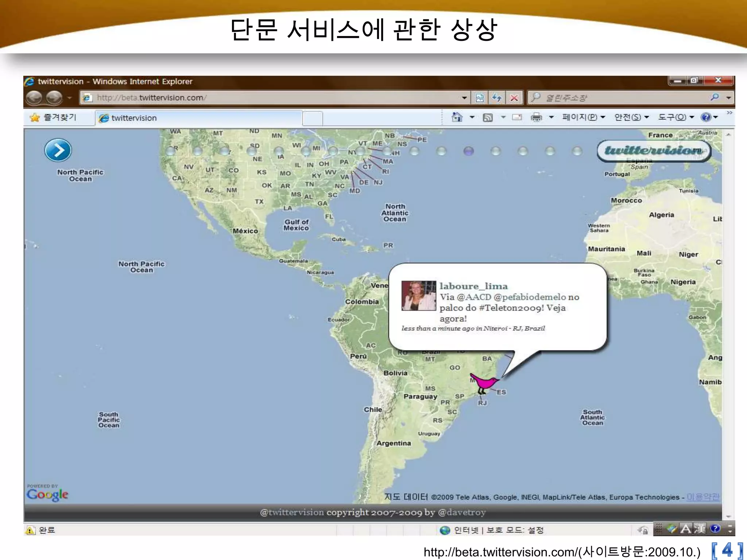Open the Tools (도구) menu

[x=676, y=117]
